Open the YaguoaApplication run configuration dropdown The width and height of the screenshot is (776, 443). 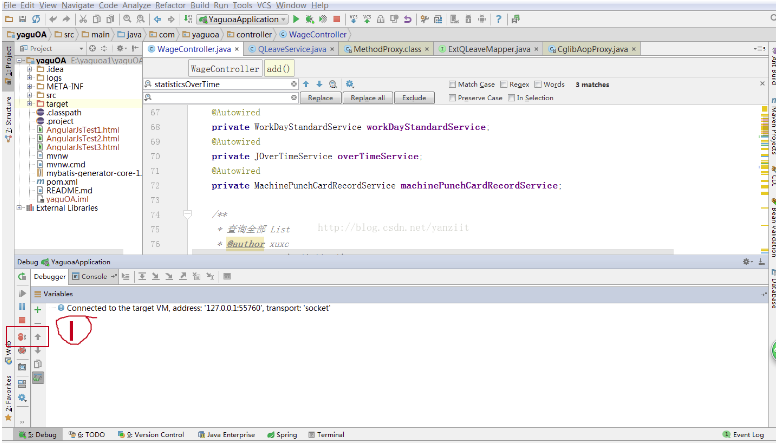tap(243, 19)
